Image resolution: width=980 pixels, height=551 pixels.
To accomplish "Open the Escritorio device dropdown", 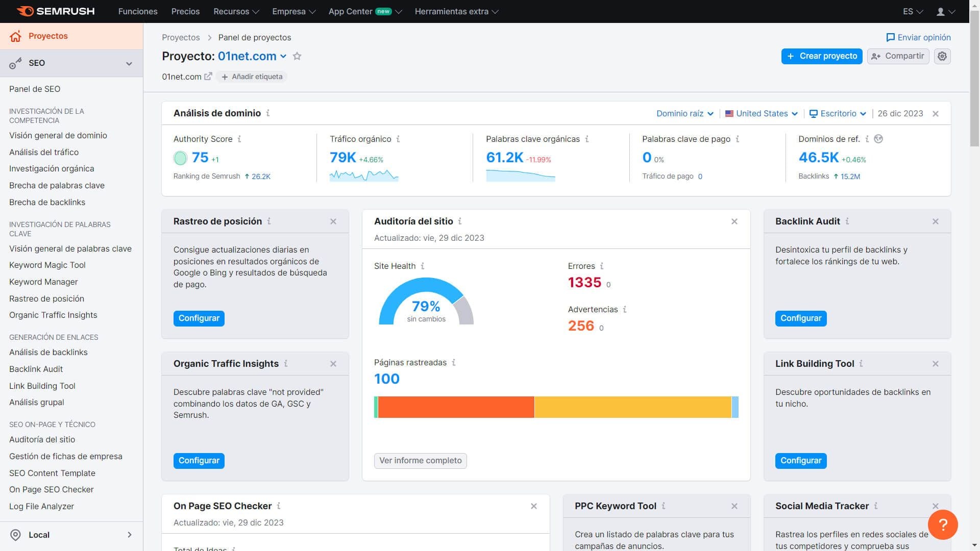I will pos(838,113).
